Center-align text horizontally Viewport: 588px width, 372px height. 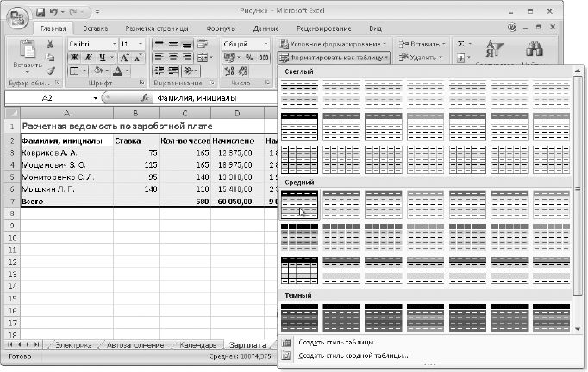pos(175,58)
